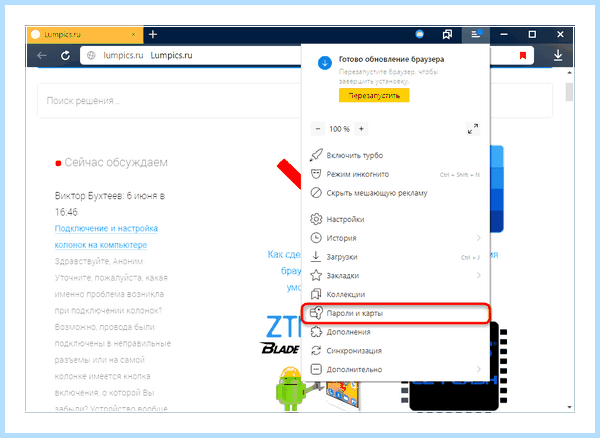Close the Lumpics.ru tab
Image resolution: width=600 pixels, height=438 pixels.
[133, 34]
